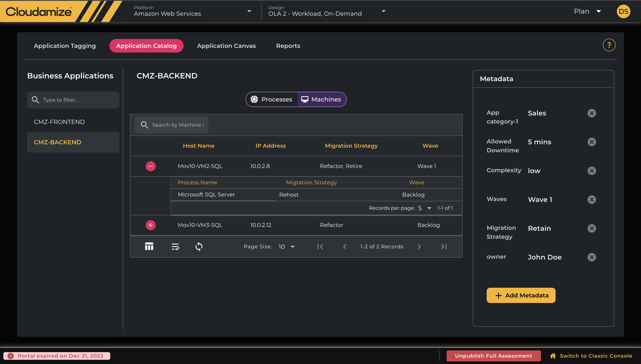Click the wrap text icon in table footer
The image size is (641, 364).
point(175,246)
